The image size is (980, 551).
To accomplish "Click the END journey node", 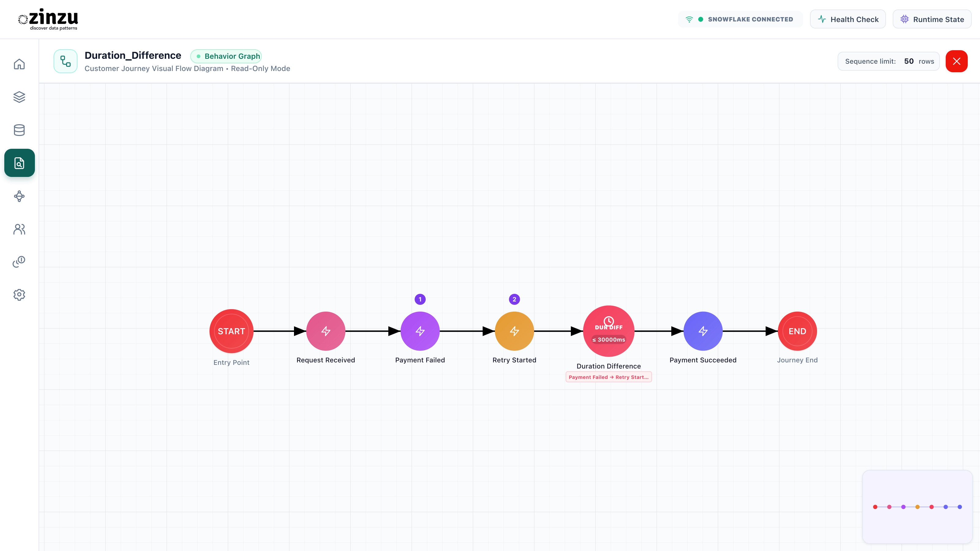I will pyautogui.click(x=797, y=331).
